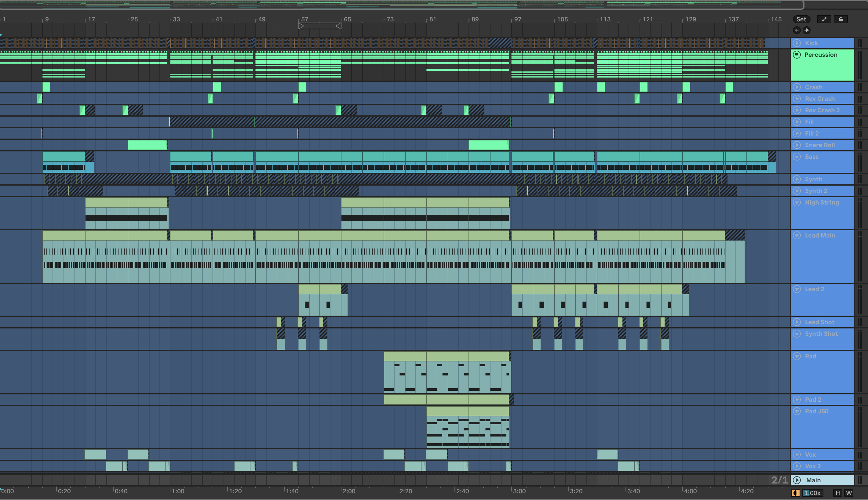868x500 pixels.
Task: Collapse the Percussion group track
Action: (797, 55)
